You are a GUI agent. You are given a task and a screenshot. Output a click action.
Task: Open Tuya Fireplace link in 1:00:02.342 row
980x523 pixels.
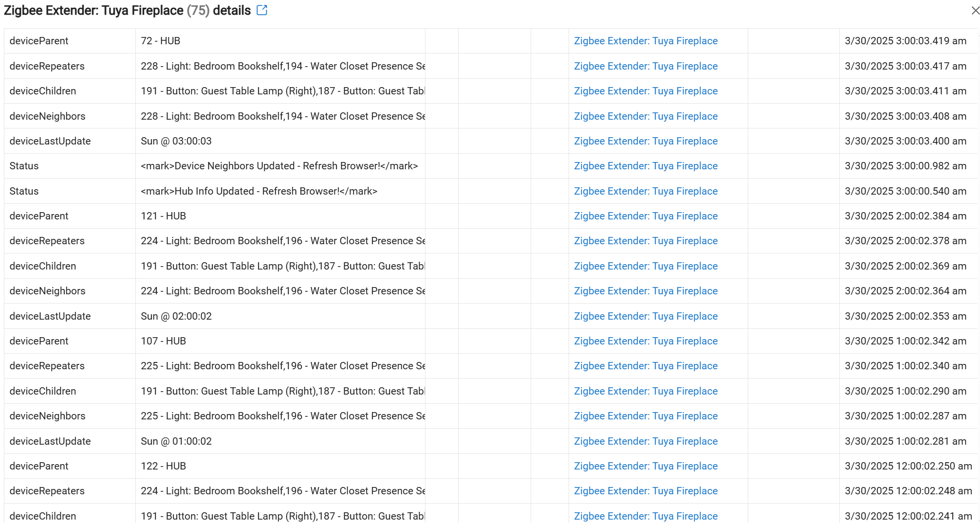click(x=646, y=341)
